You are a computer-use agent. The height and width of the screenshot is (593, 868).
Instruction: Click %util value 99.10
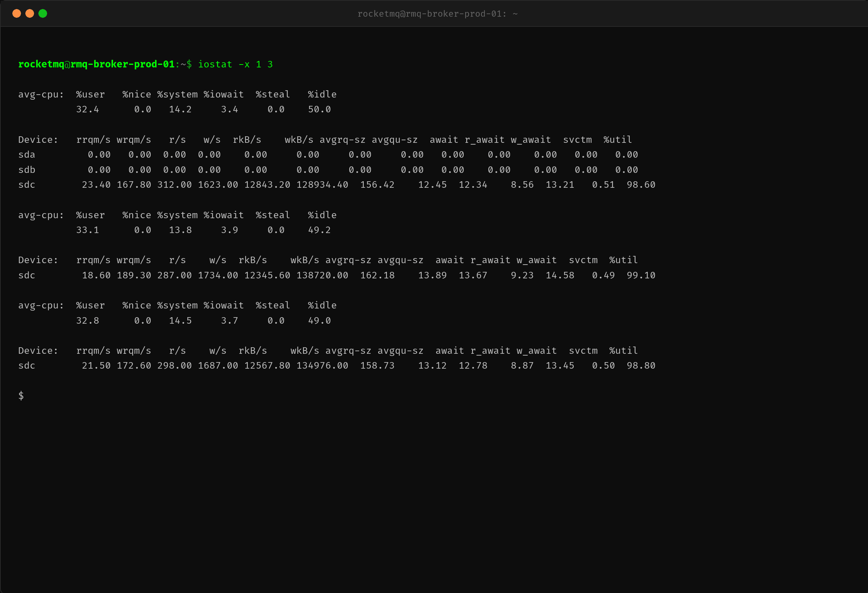[x=641, y=275]
